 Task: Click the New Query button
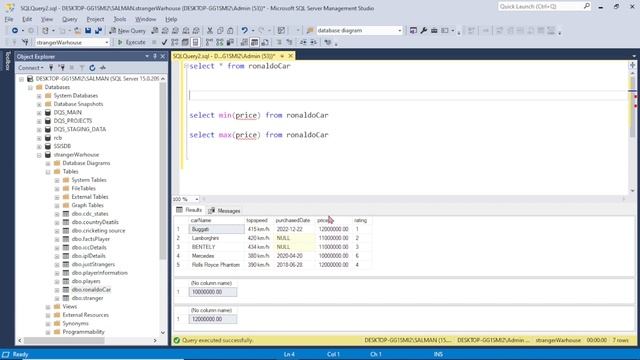(x=127, y=31)
